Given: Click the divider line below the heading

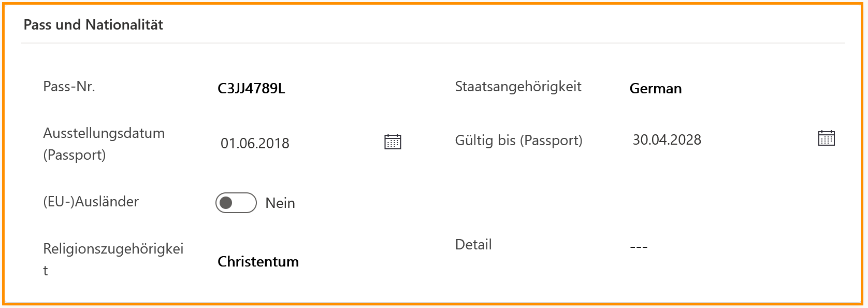Looking at the screenshot, I should pyautogui.click(x=433, y=43).
